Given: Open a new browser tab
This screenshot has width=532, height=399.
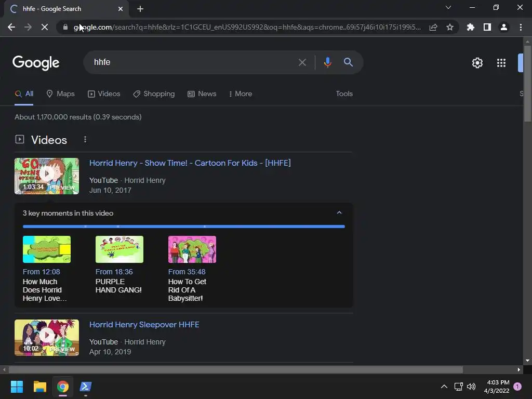Looking at the screenshot, I should click(x=140, y=9).
